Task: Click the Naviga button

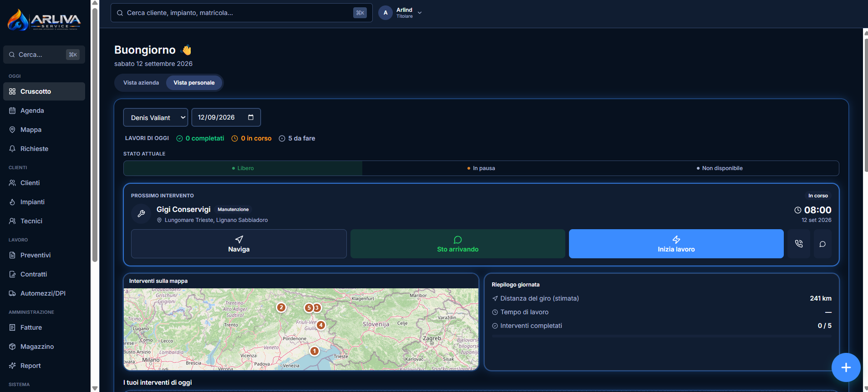Action: pos(239,244)
